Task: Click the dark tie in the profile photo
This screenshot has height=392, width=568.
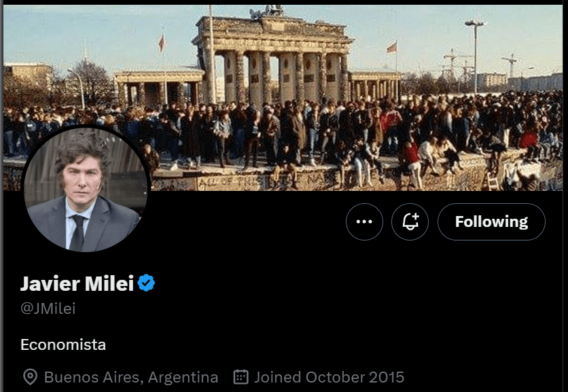Action: [77, 232]
